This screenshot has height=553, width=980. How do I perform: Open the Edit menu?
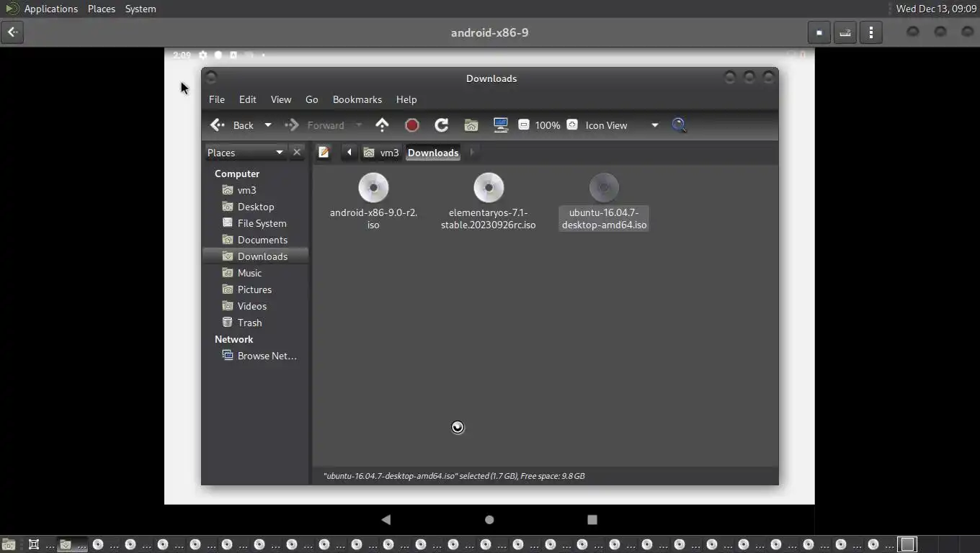coord(248,99)
